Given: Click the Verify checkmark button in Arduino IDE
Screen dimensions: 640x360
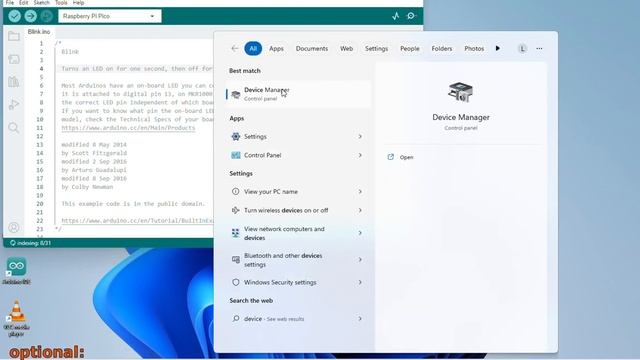Looking at the screenshot, I should [x=15, y=16].
